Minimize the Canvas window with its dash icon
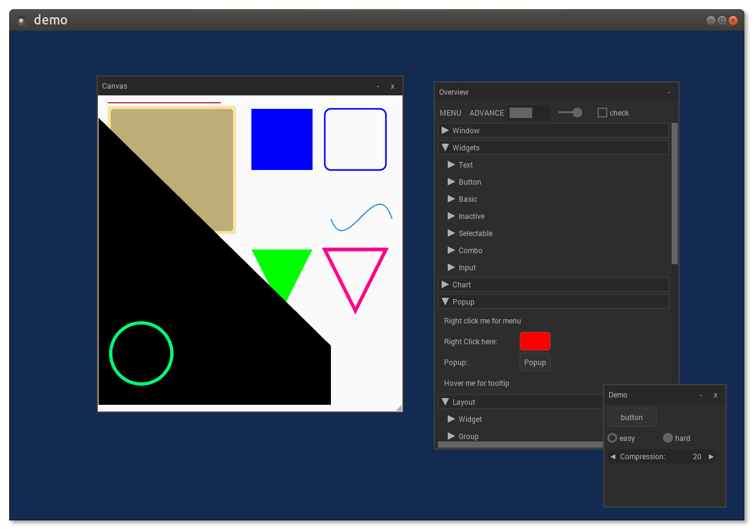The width and height of the screenshot is (756, 532). click(x=378, y=86)
